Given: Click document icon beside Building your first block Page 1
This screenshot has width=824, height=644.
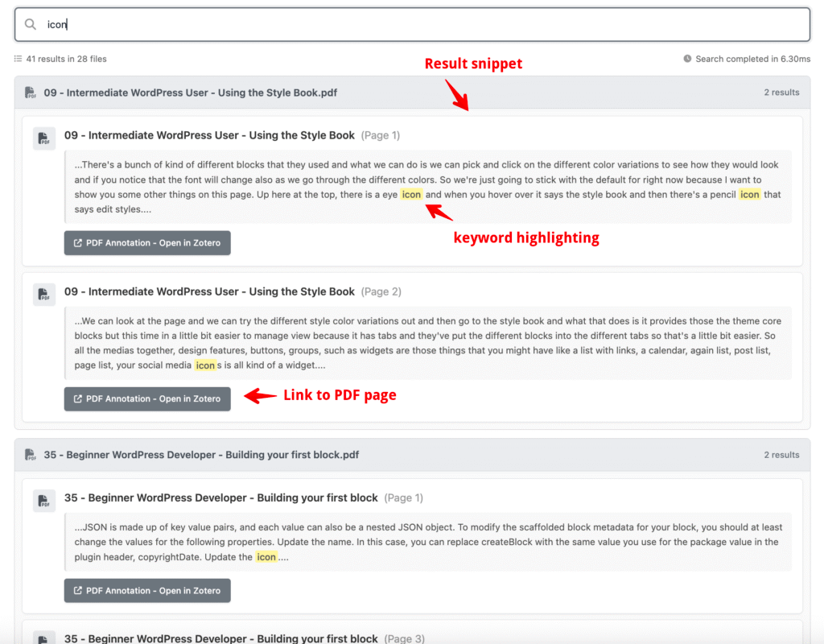Looking at the screenshot, I should coord(44,501).
